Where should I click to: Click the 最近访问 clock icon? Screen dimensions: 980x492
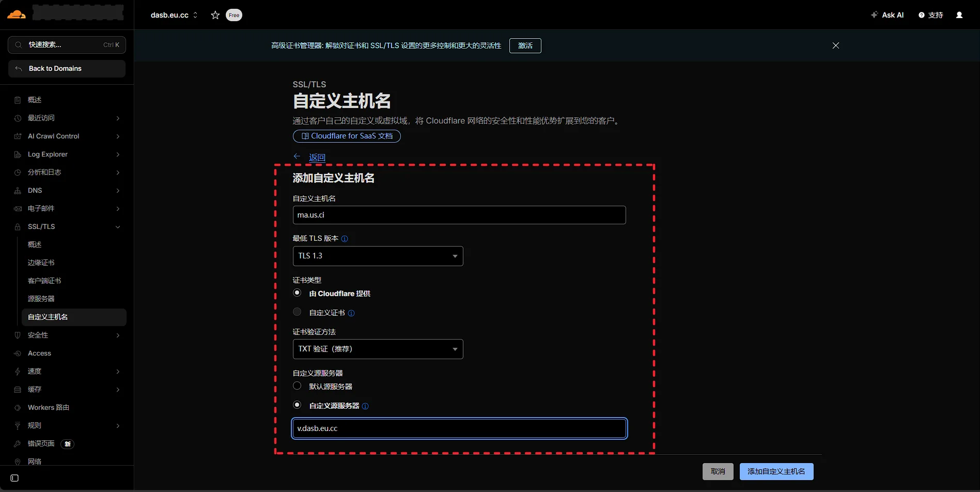tap(18, 118)
